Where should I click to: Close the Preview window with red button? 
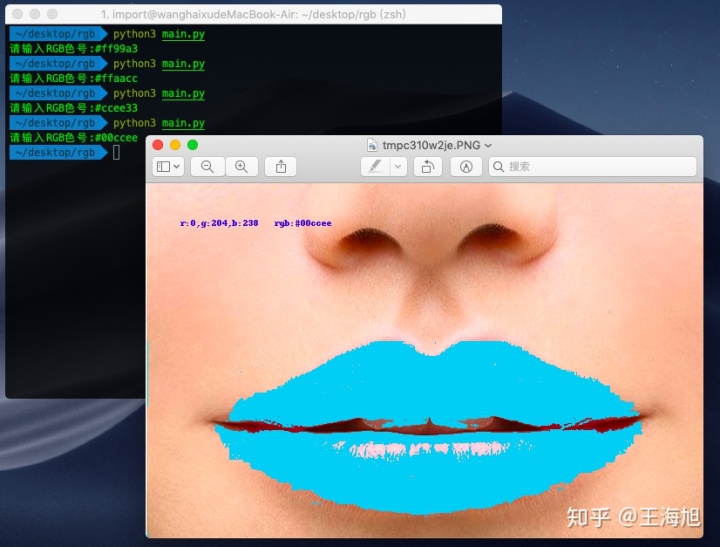pos(158,145)
